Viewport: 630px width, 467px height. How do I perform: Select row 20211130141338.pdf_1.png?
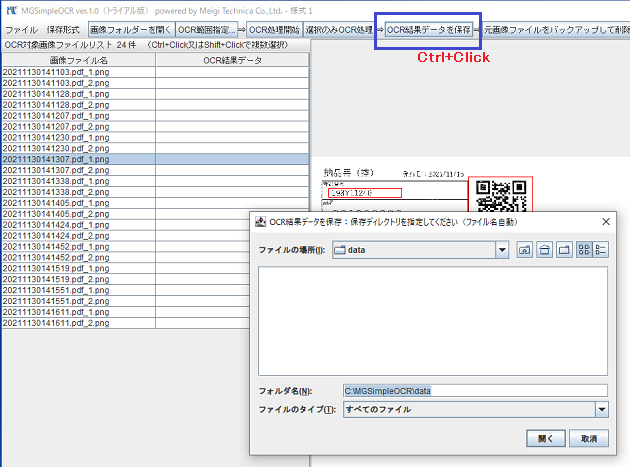pyautogui.click(x=155, y=181)
